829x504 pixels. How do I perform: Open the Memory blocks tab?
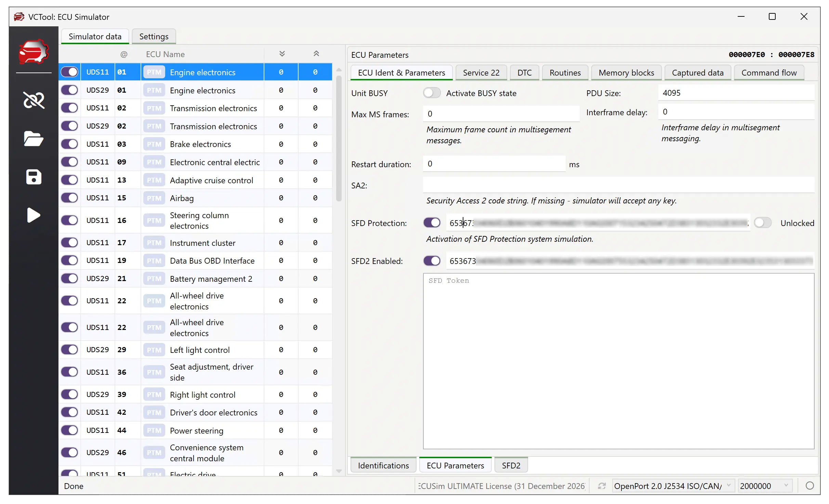coord(626,73)
